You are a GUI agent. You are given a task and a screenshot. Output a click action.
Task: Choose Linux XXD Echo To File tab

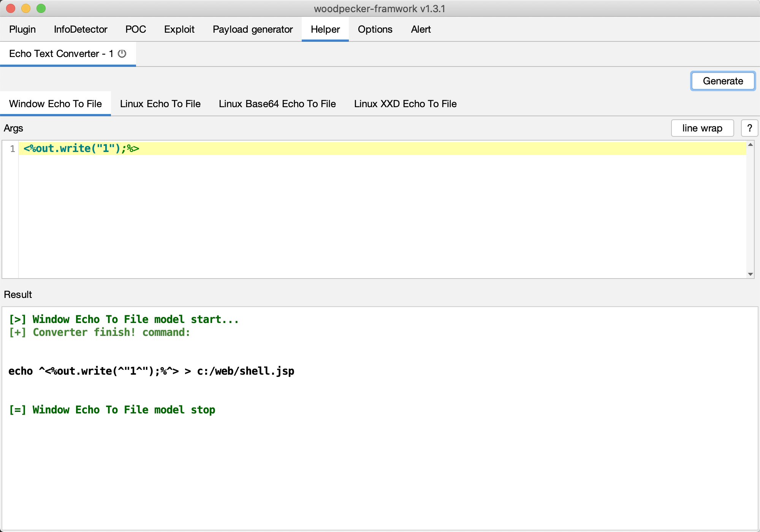(x=405, y=104)
